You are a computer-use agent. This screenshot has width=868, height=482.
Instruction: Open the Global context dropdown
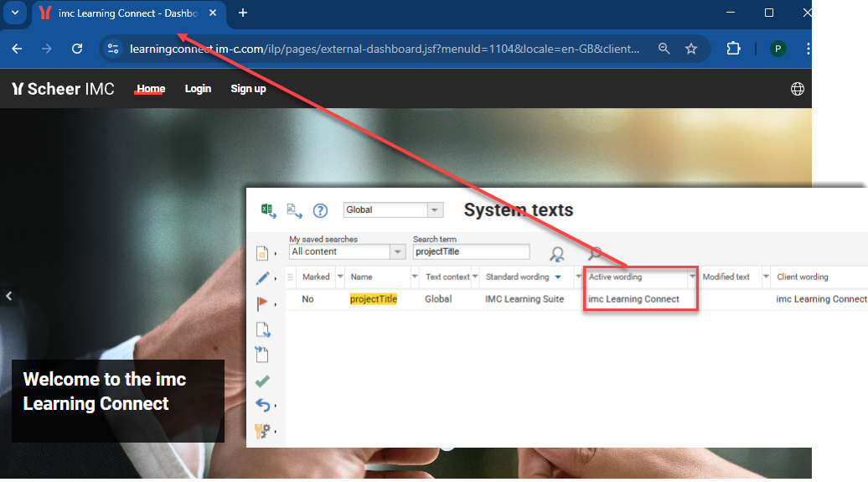point(435,210)
